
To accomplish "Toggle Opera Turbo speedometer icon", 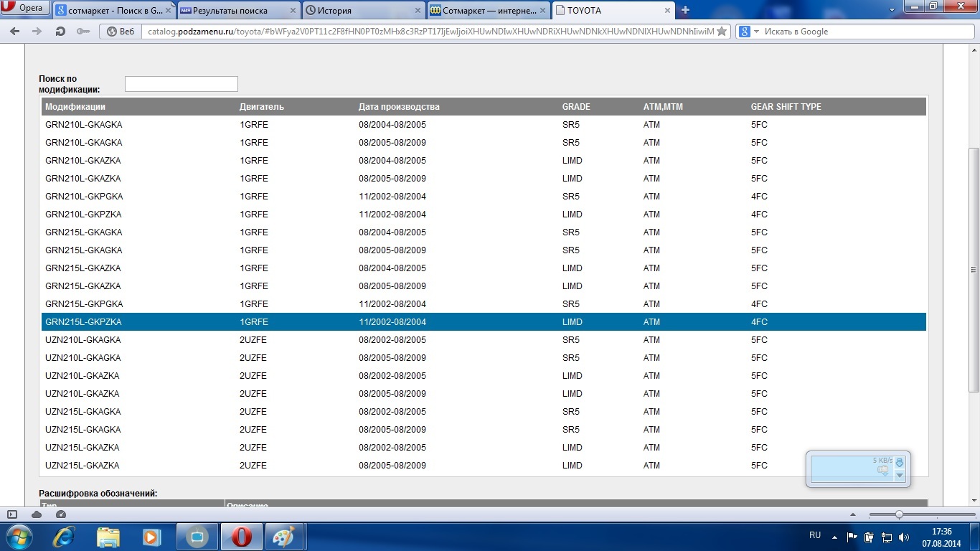I will click(x=61, y=514).
